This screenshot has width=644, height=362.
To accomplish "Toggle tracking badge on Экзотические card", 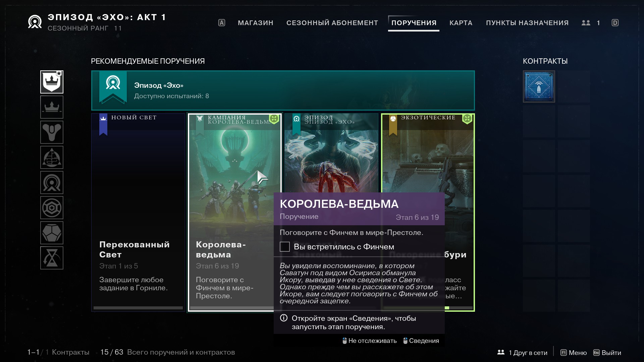I will point(467,119).
